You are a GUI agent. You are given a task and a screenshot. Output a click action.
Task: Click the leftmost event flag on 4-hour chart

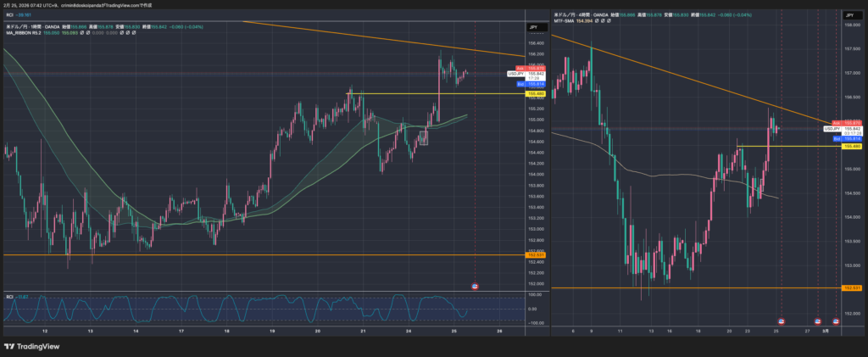[x=781, y=321]
